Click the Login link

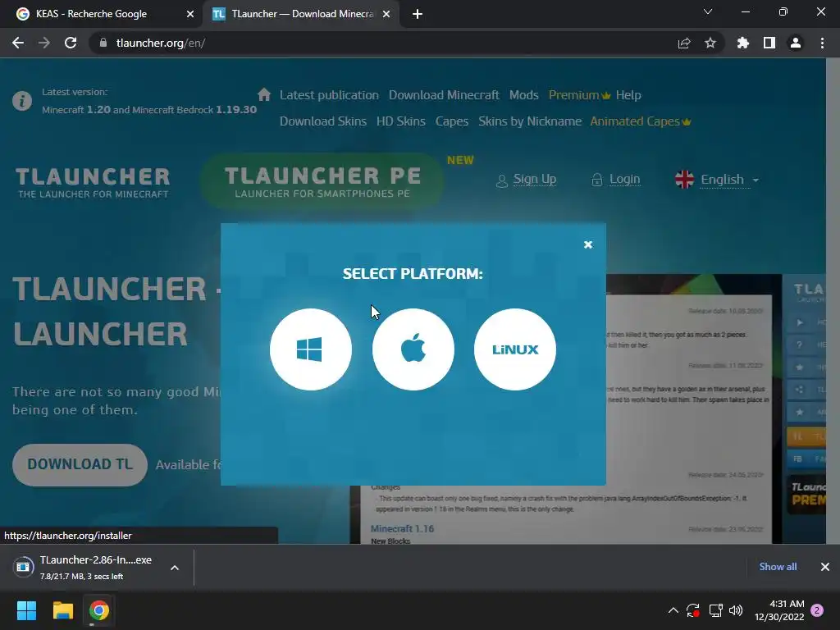point(616,180)
